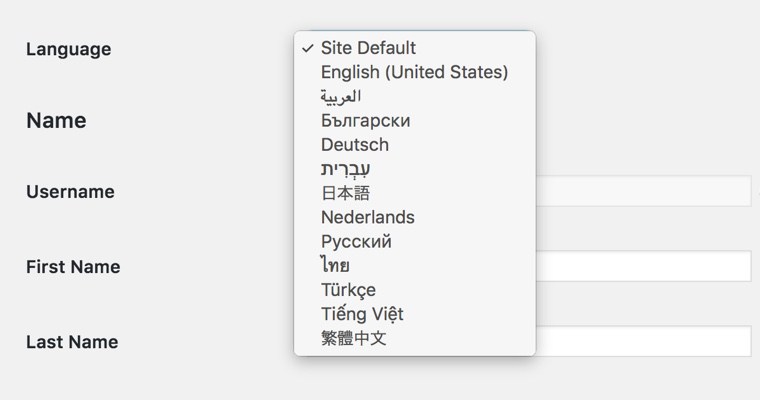This screenshot has width=760, height=400.
Task: Select the Arabic language option العربية
Action: point(341,96)
